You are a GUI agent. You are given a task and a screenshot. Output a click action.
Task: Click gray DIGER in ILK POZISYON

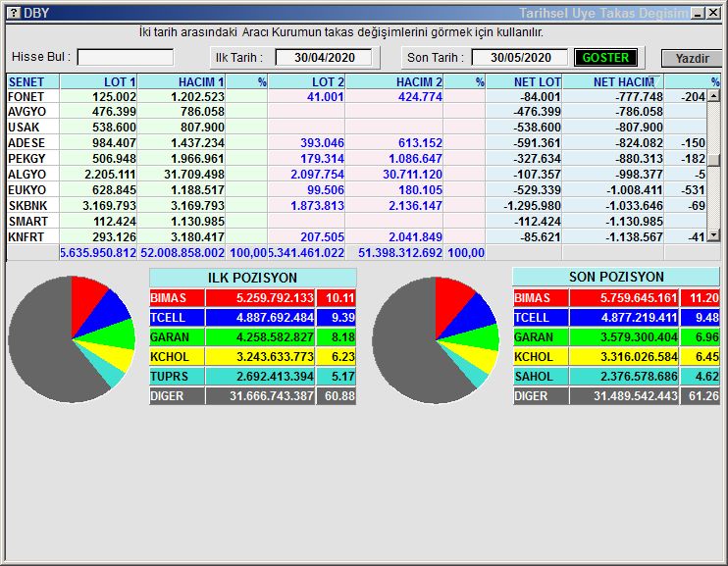(177, 396)
